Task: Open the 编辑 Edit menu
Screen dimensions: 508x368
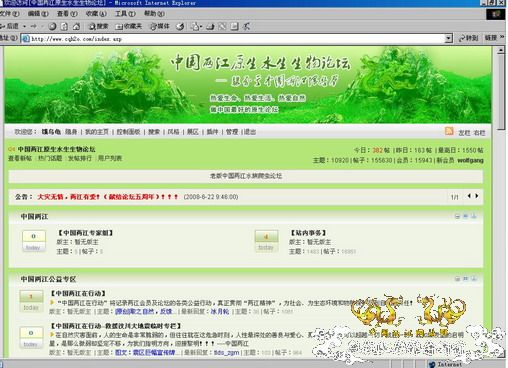Action: (x=38, y=14)
